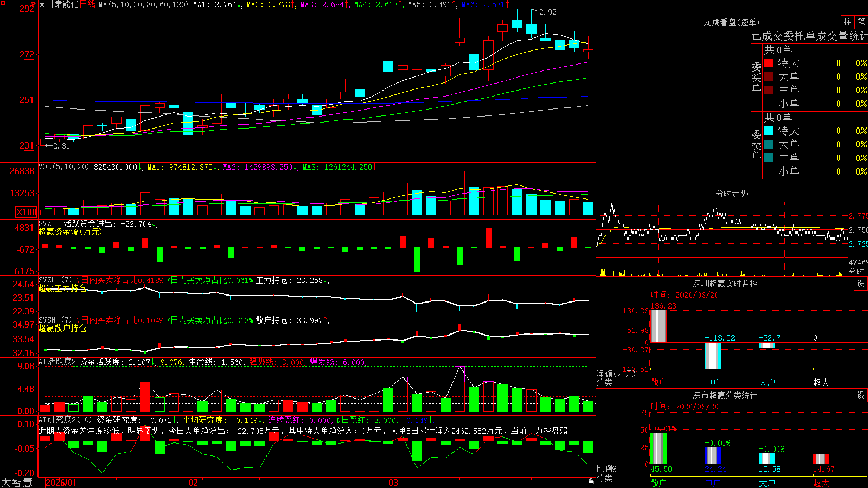Click 超大 category in 深市超赢分类统计
Viewport: 868px width, 488px height.
(x=821, y=483)
